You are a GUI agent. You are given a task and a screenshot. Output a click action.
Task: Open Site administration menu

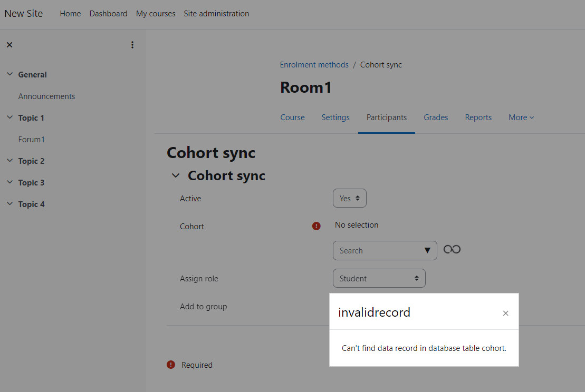click(x=216, y=14)
